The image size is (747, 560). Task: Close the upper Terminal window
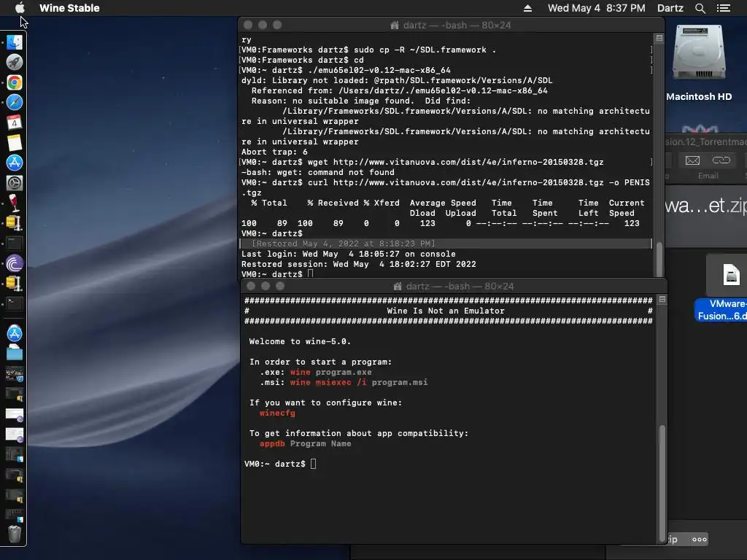248,25
